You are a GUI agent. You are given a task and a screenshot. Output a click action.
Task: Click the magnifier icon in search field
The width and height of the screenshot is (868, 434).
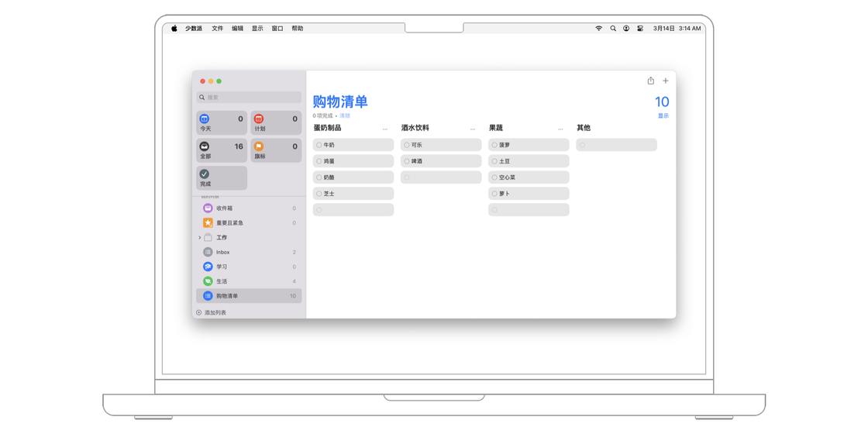tap(202, 98)
